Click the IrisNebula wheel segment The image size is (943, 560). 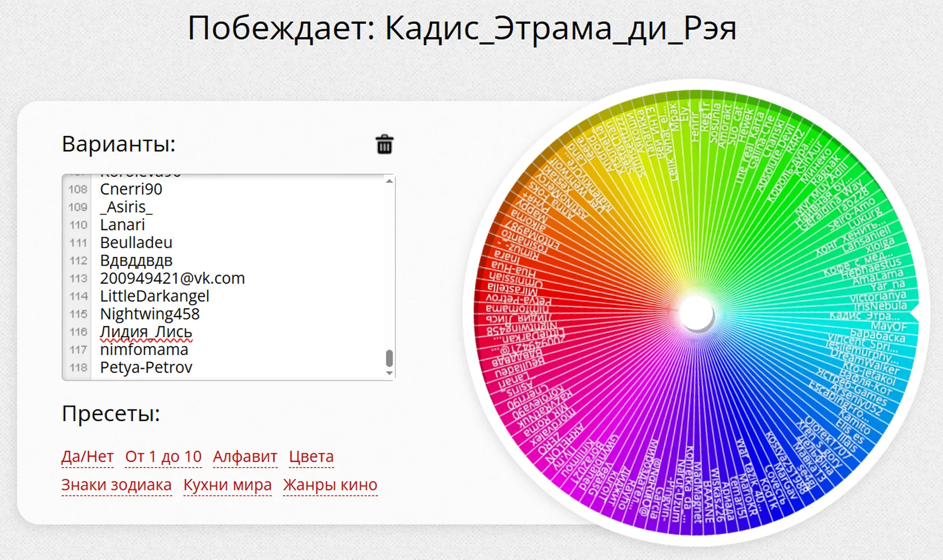coord(880,306)
